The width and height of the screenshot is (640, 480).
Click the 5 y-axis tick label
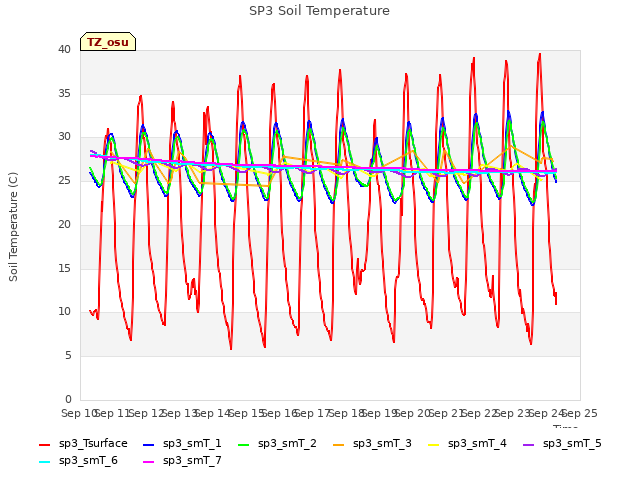point(68,356)
